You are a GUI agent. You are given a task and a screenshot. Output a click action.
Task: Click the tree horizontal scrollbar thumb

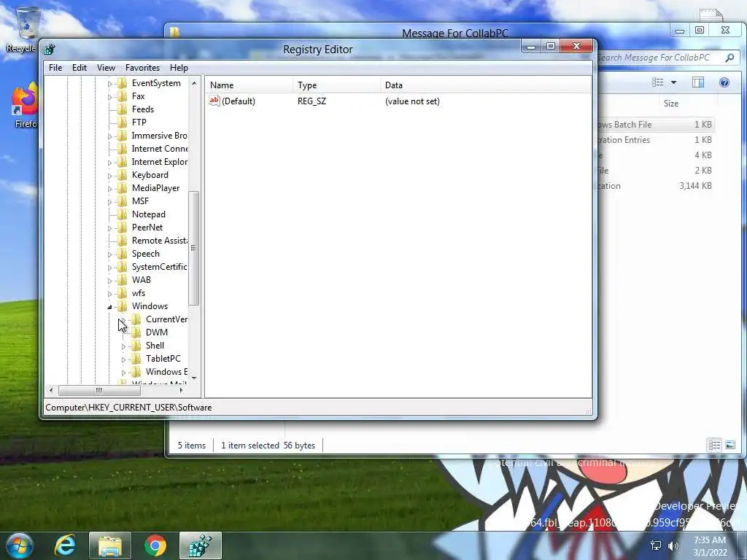pos(99,391)
